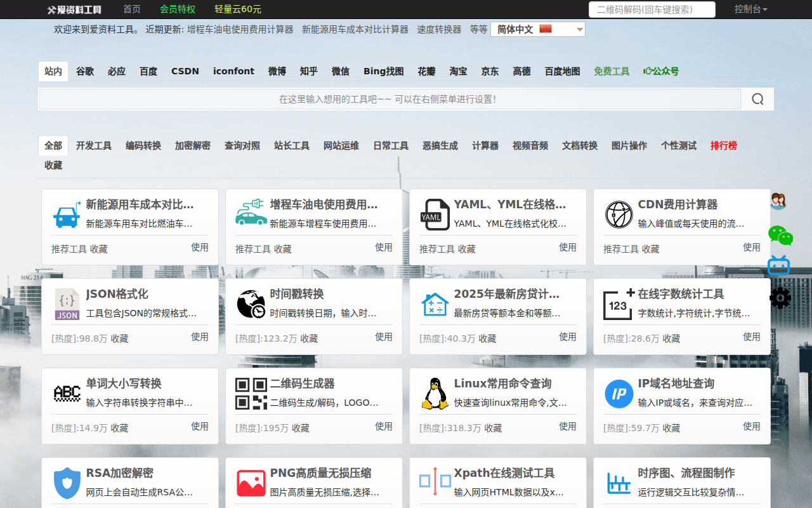Click 使用 on the JSON格式化 card
The width and height of the screenshot is (812, 508).
pyautogui.click(x=200, y=337)
